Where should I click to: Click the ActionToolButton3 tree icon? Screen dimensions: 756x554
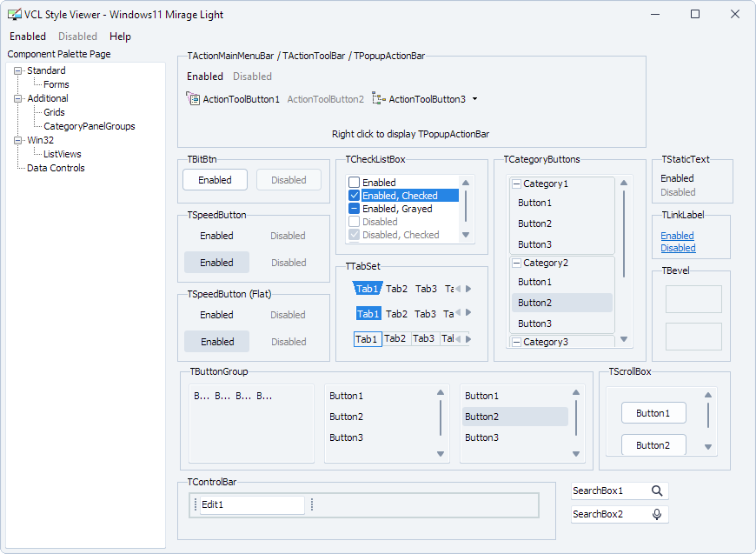click(379, 99)
